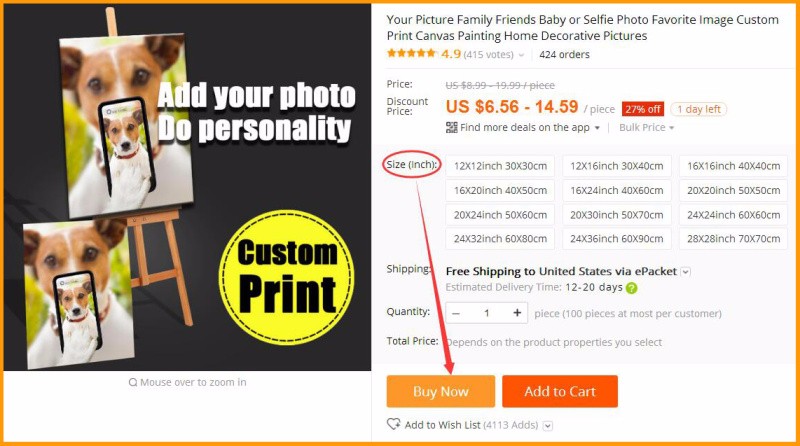Pick the 28X28inch 70X70cm size option

point(733,238)
